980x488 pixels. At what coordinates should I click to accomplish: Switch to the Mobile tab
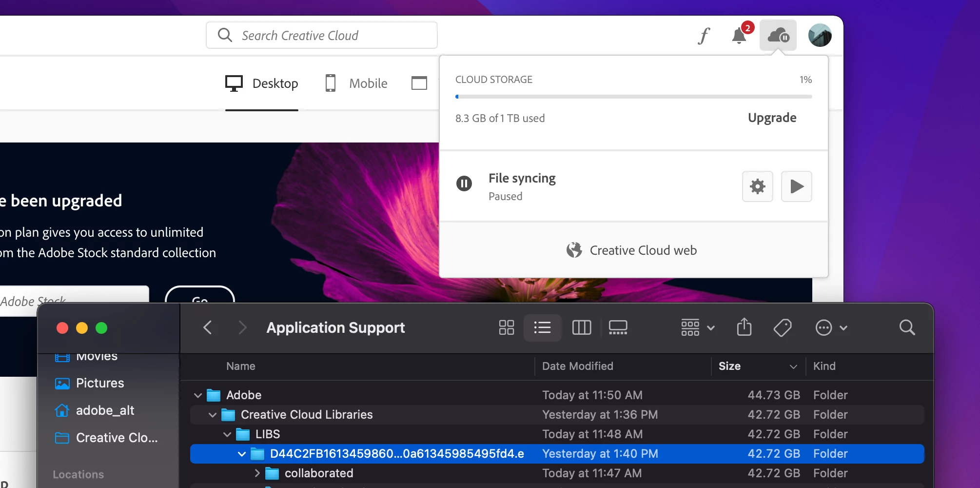[x=356, y=83]
